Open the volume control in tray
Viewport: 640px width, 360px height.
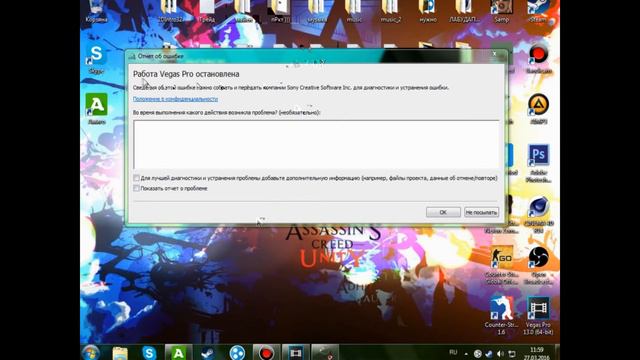pyautogui.click(x=500, y=353)
